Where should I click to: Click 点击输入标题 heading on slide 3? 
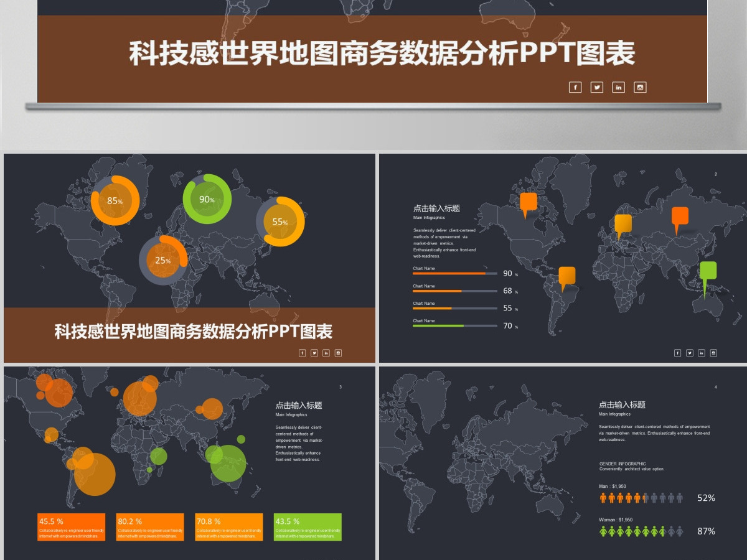(299, 405)
